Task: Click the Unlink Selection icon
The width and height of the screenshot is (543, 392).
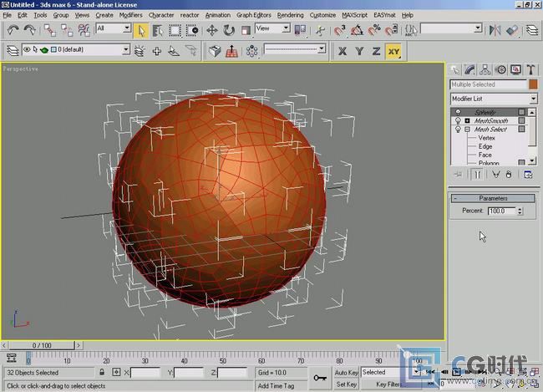Action: click(67, 30)
